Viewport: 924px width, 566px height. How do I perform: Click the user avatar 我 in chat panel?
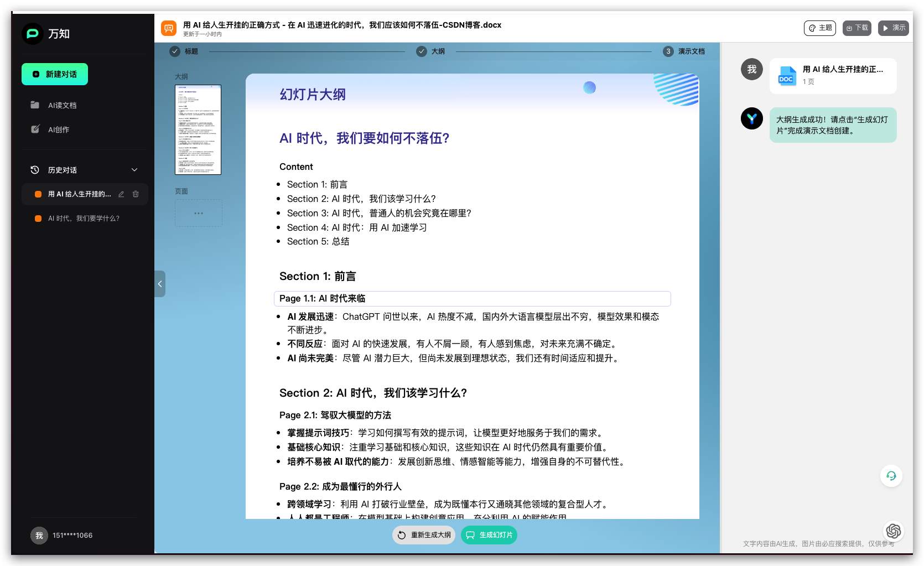pos(752,69)
